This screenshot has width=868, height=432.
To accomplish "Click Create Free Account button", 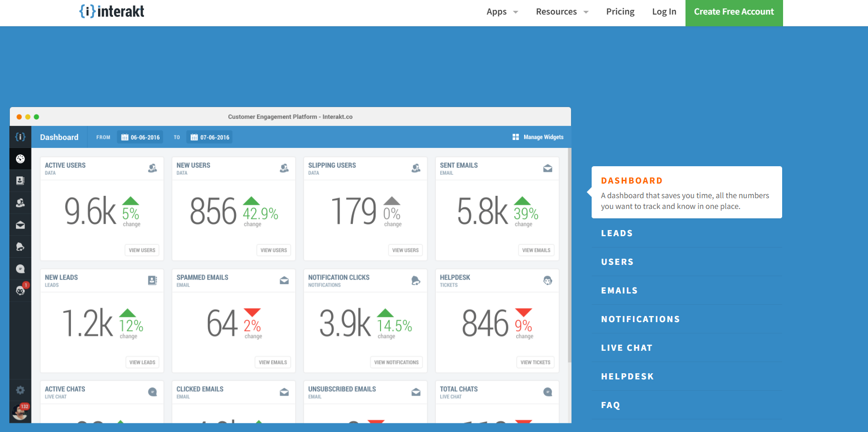I will [x=734, y=13].
